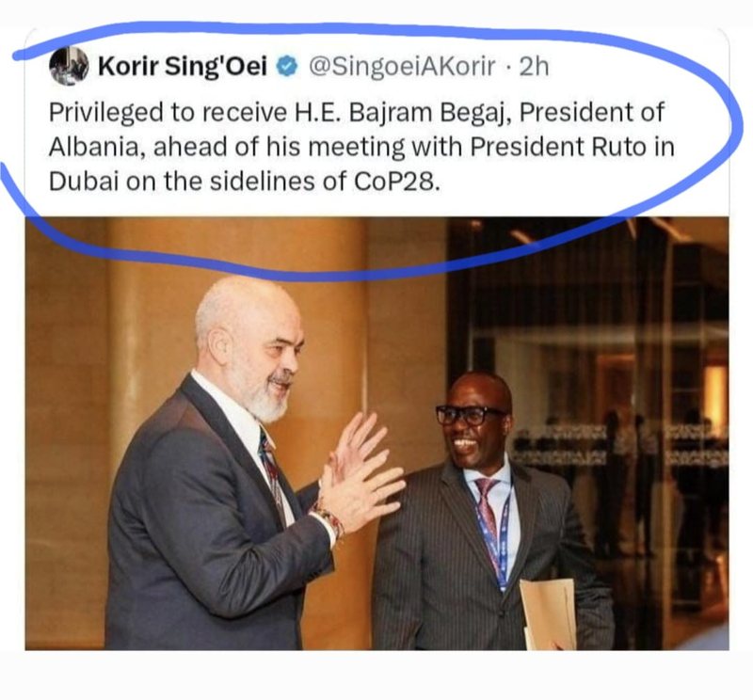The height and width of the screenshot is (700, 753).
Task: Click the manila envelope in photo
Action: pos(549,614)
